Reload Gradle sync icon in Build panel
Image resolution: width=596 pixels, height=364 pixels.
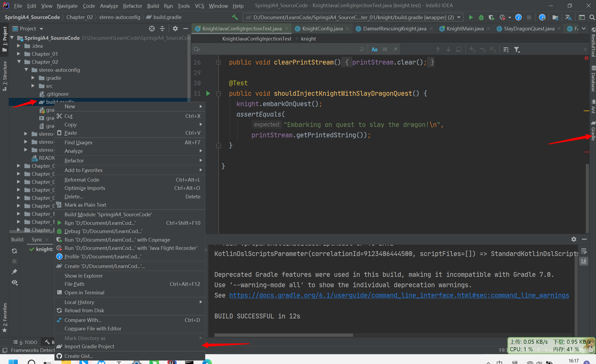pos(14,251)
